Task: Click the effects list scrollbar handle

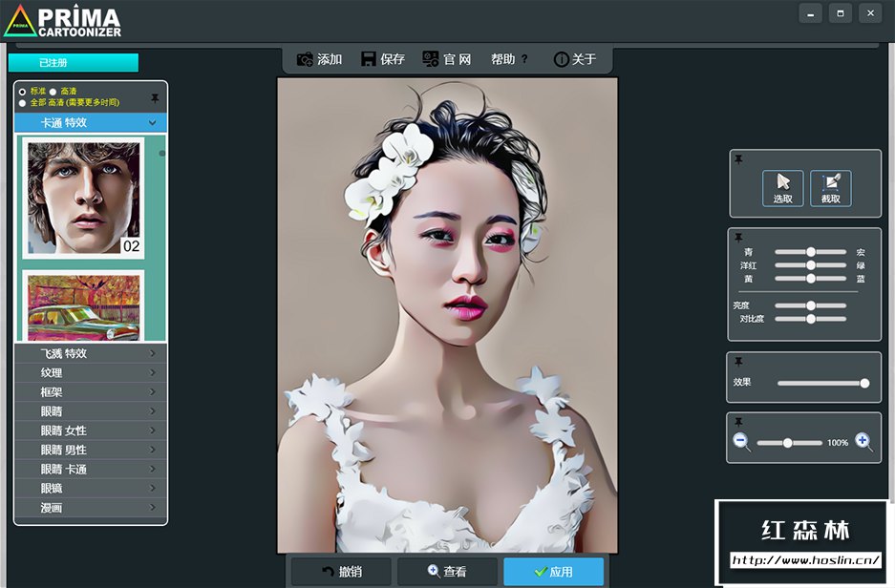Action: 162,154
